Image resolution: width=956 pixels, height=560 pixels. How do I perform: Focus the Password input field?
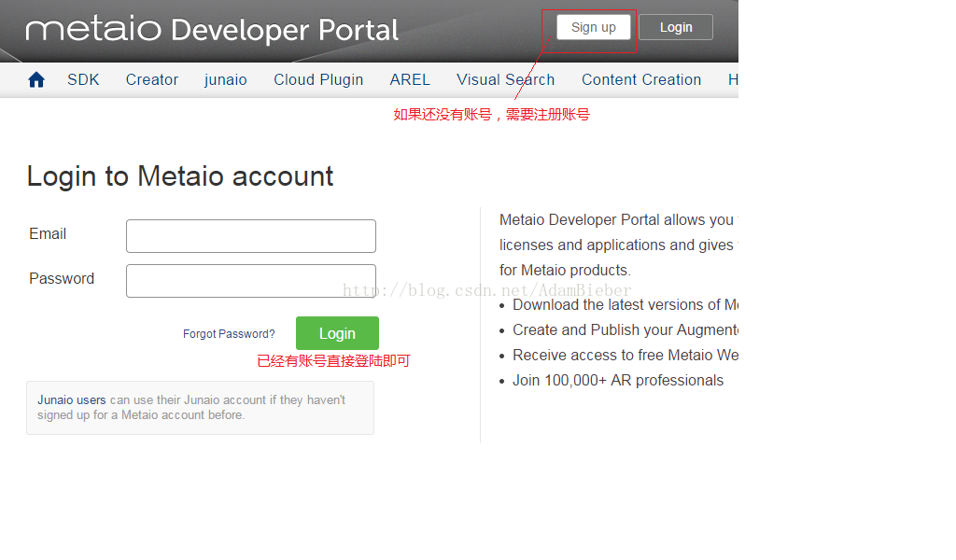point(250,281)
